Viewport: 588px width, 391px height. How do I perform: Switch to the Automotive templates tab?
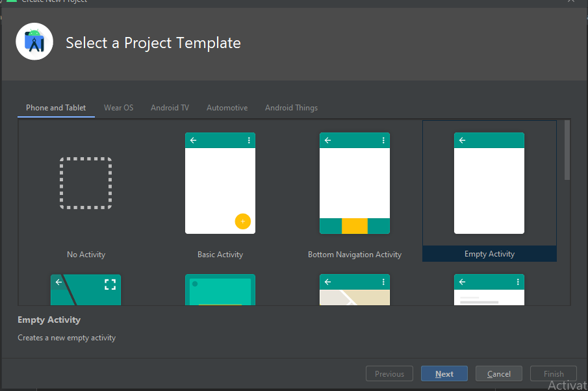click(227, 108)
